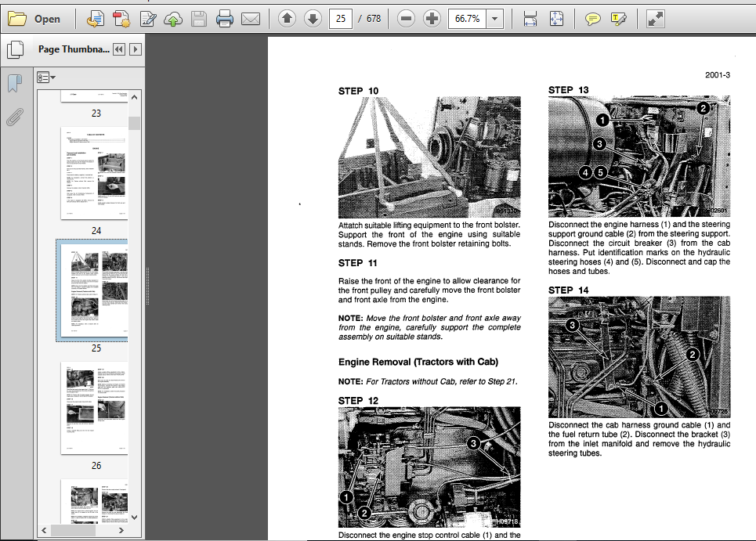Click the thumbnail scrollbar up arrow

tap(135, 97)
